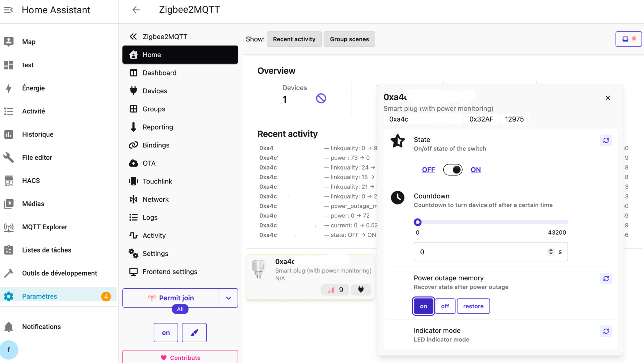Toggle the switch state on/off

(x=453, y=170)
